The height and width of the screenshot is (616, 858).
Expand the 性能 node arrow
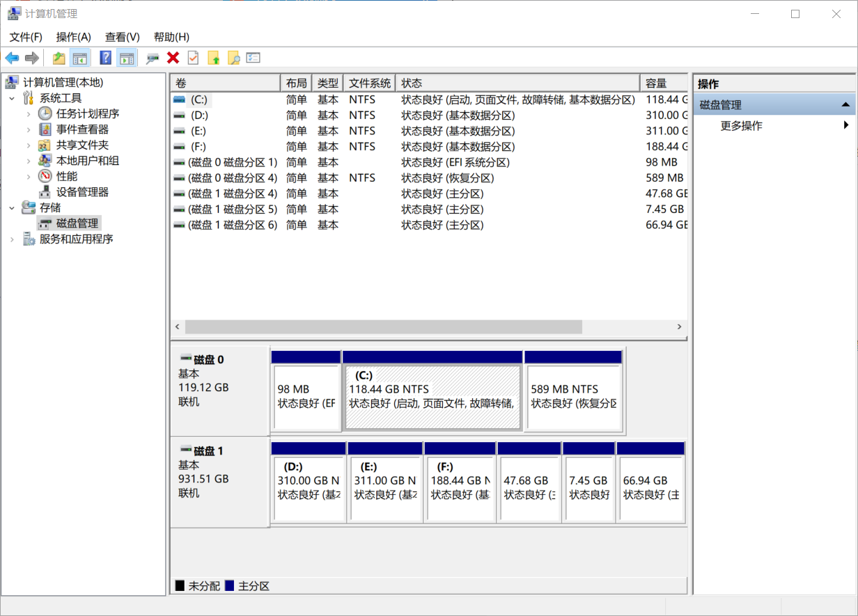pos(29,176)
